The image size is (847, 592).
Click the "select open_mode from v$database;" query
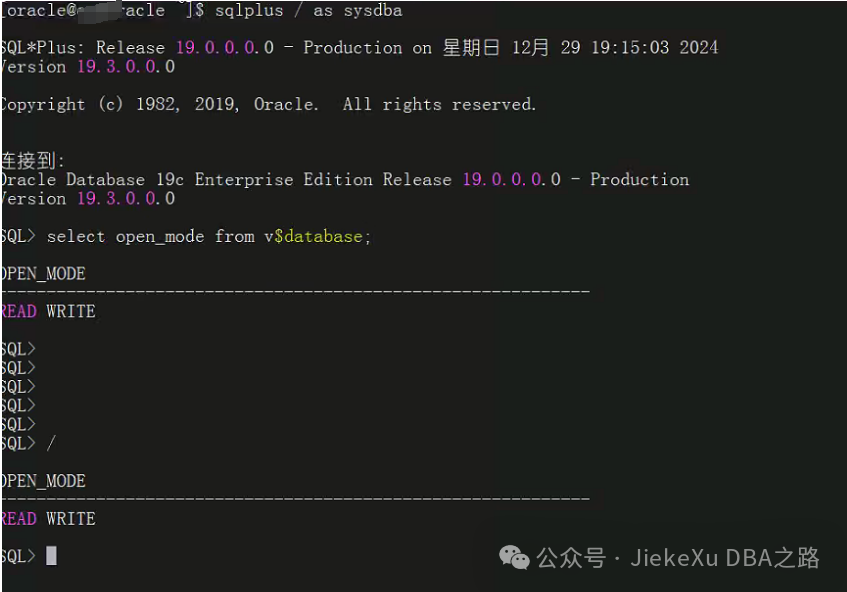(x=209, y=237)
